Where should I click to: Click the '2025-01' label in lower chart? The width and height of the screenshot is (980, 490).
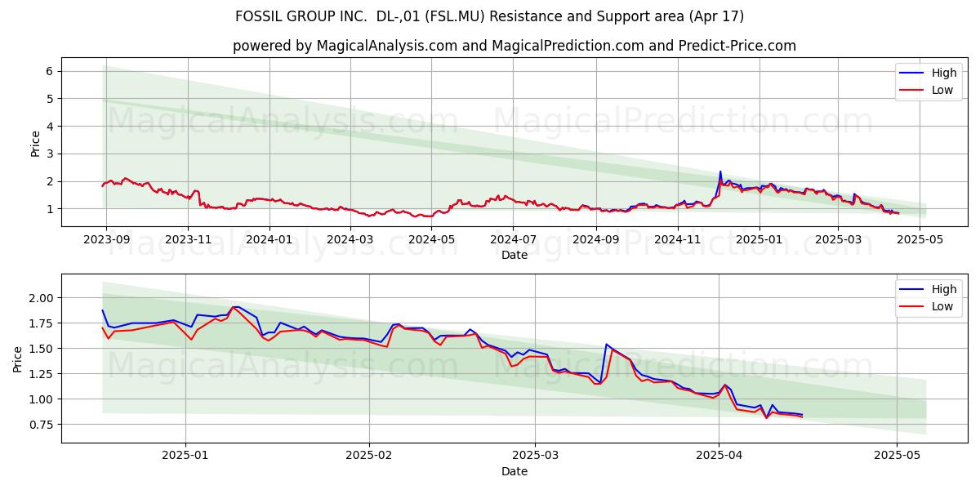click(185, 456)
